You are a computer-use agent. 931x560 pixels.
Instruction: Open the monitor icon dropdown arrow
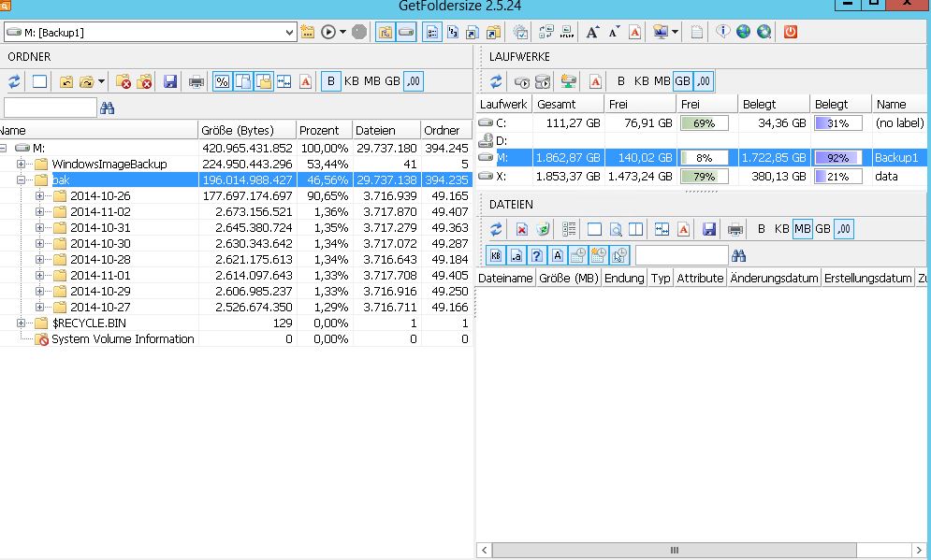tap(676, 32)
